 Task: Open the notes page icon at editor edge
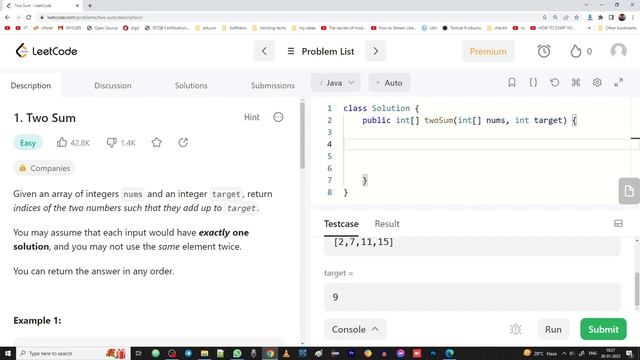point(629,191)
